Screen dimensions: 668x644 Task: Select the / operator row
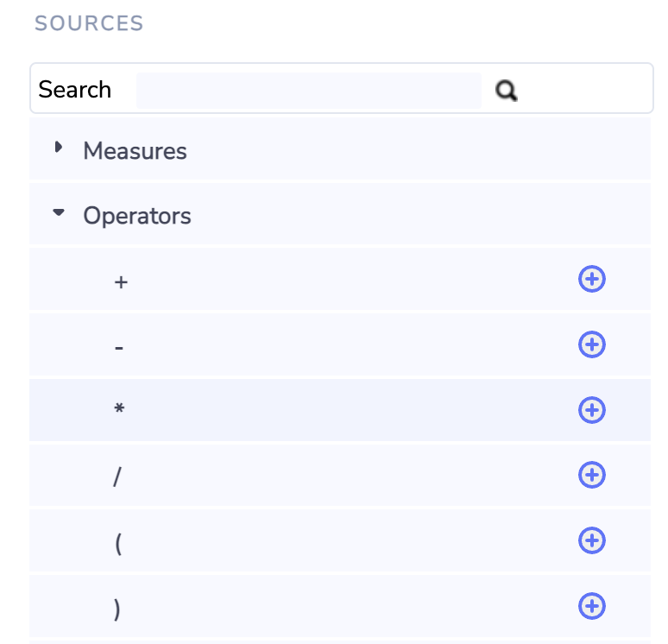[117, 477]
